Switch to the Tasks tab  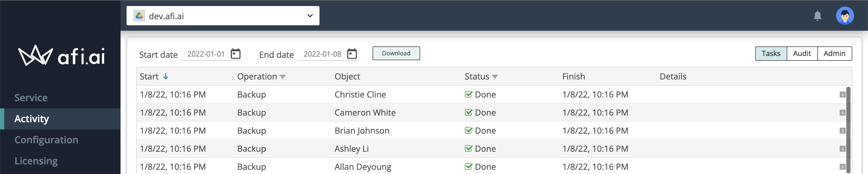(771, 54)
